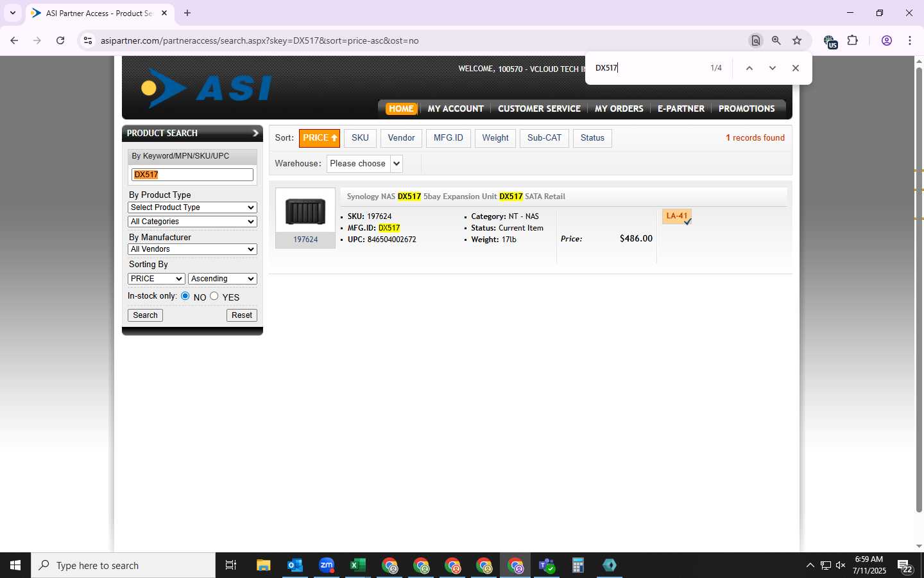Viewport: 924px width, 578px height.
Task: Go back to the previous page
Action: 14,40
